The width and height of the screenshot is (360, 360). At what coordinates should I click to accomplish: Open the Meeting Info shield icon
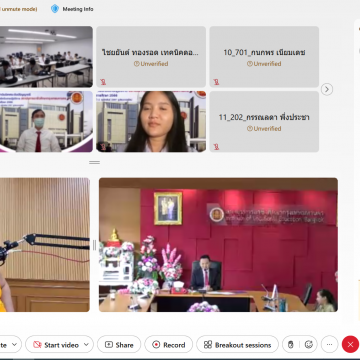coord(55,9)
